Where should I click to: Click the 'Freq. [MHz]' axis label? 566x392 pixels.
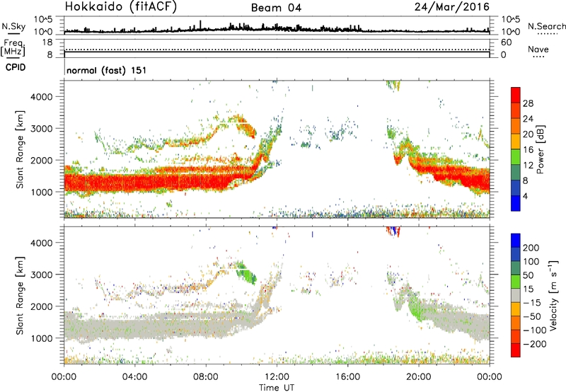tap(13, 48)
